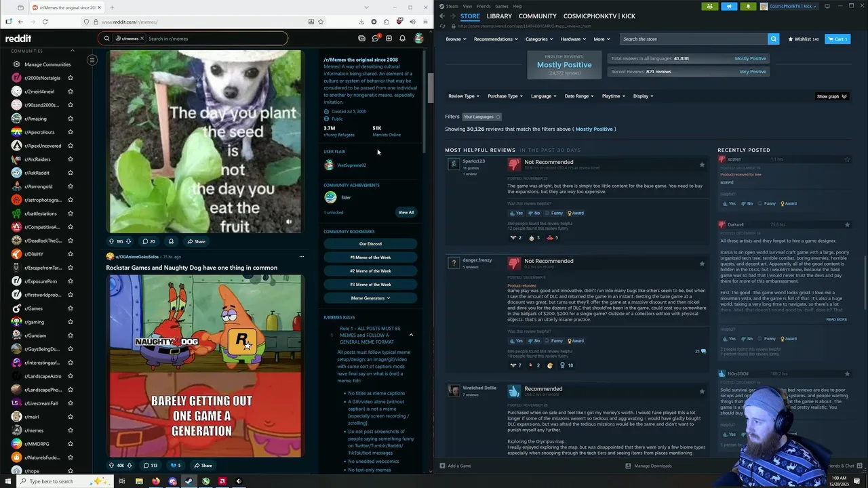This screenshot has height=488, width=868.
Task: Open the Categories store menu
Action: (x=539, y=39)
